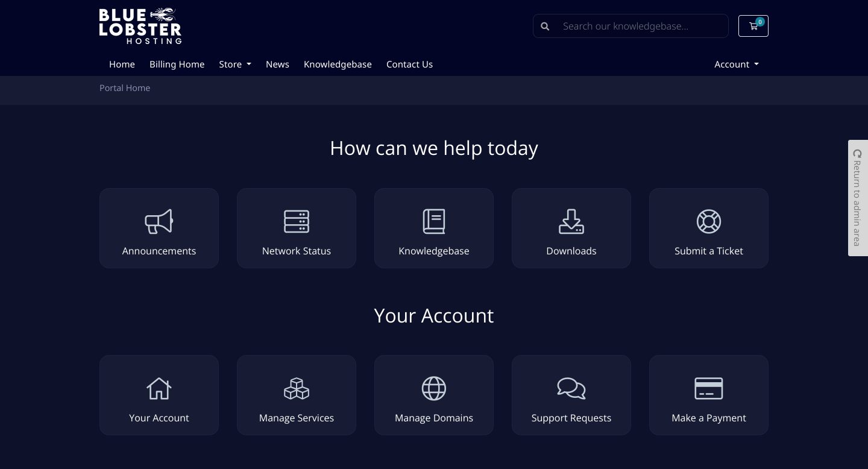Expand the Store dropdown menu
This screenshot has width=868, height=469.
pyautogui.click(x=234, y=64)
